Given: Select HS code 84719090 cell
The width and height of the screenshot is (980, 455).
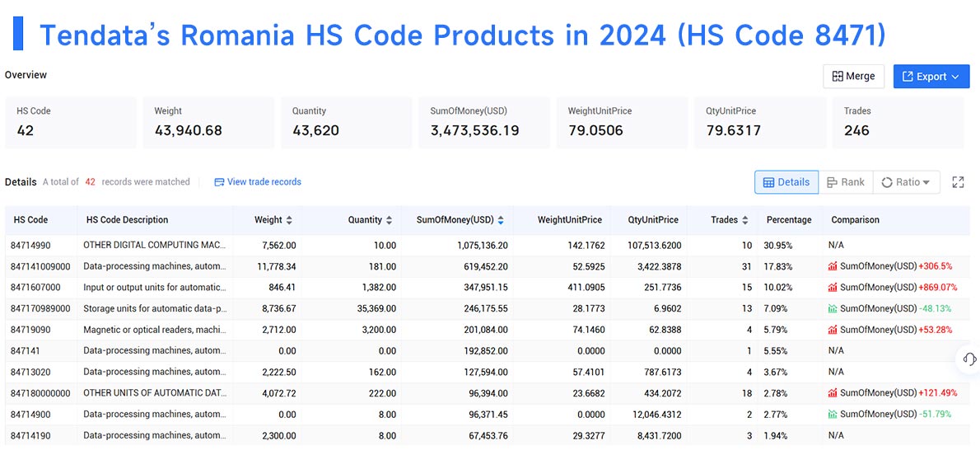Looking at the screenshot, I should coord(30,329).
